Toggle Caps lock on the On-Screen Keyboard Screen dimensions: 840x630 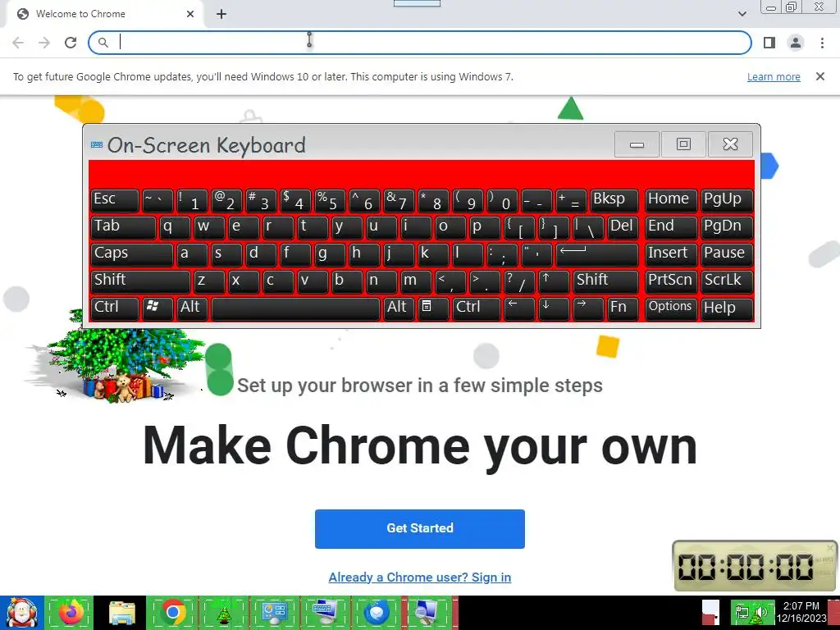(132, 254)
